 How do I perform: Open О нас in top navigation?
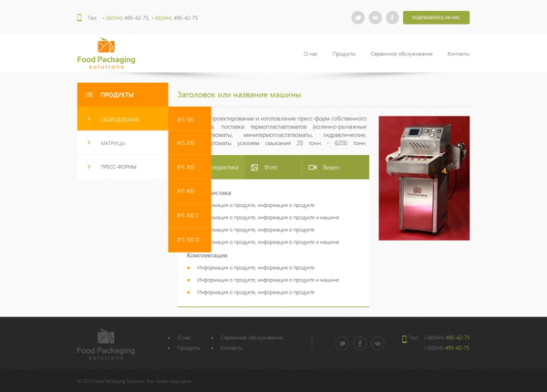coord(311,54)
